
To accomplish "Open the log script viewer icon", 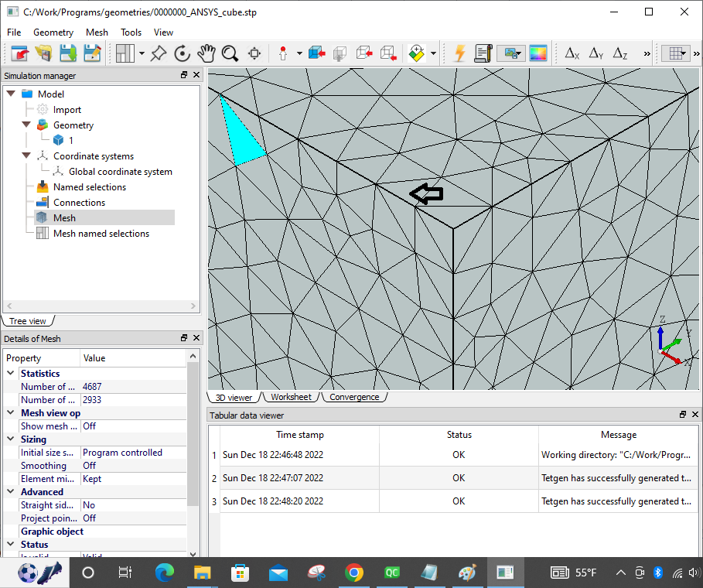I will coord(482,53).
